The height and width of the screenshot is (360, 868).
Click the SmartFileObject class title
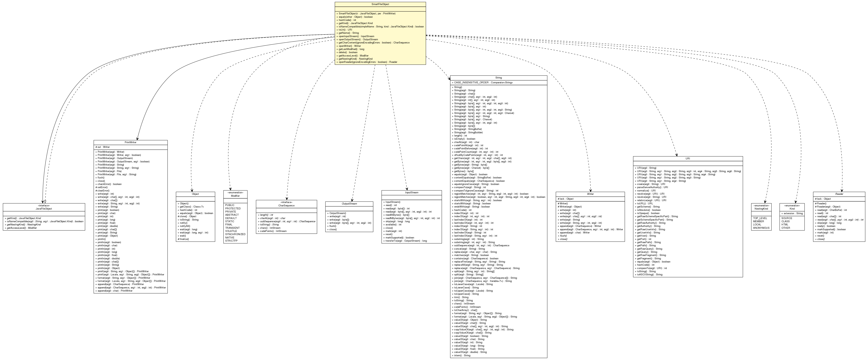(x=380, y=4)
